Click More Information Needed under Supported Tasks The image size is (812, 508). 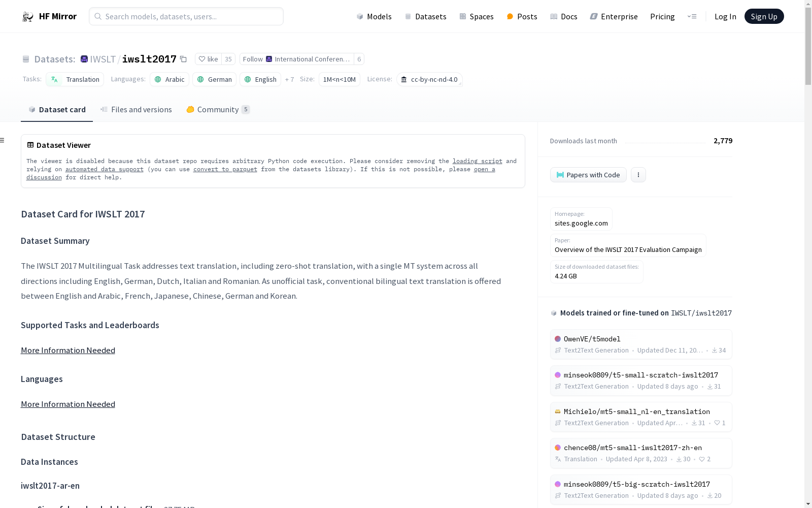coord(68,350)
